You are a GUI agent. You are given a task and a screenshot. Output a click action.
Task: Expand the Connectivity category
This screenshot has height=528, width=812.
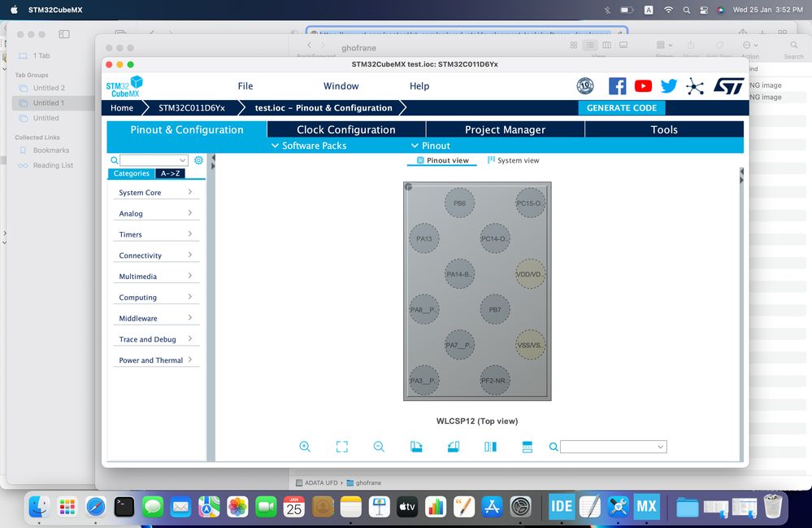pyautogui.click(x=156, y=255)
